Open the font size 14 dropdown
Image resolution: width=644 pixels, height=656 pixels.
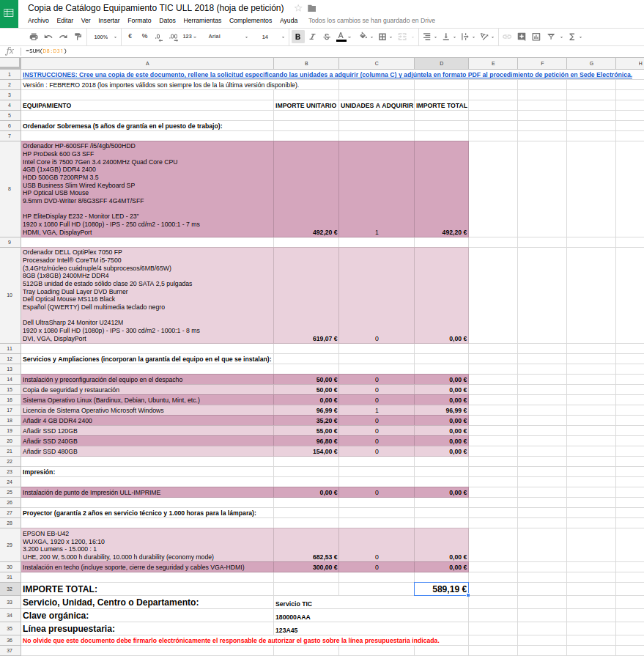click(x=272, y=37)
